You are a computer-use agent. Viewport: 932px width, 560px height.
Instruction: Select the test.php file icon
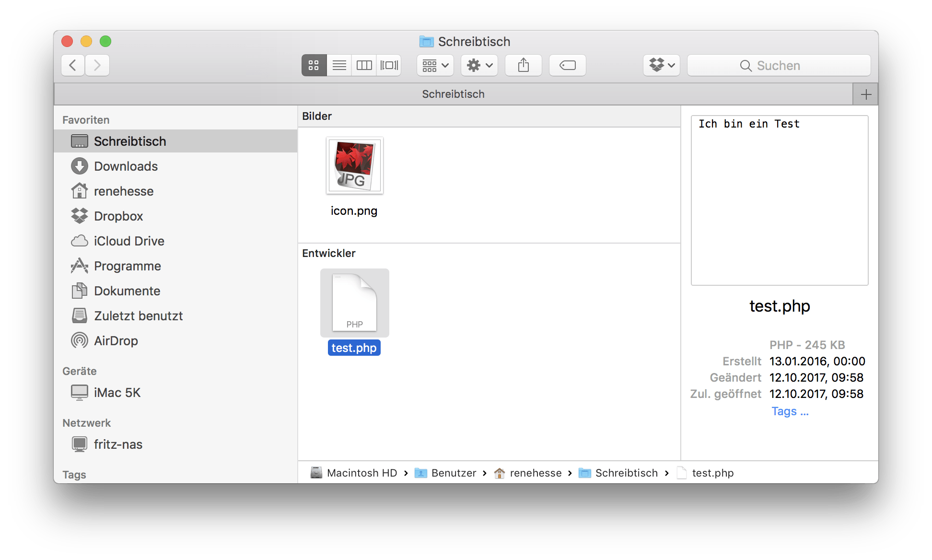[x=354, y=303]
